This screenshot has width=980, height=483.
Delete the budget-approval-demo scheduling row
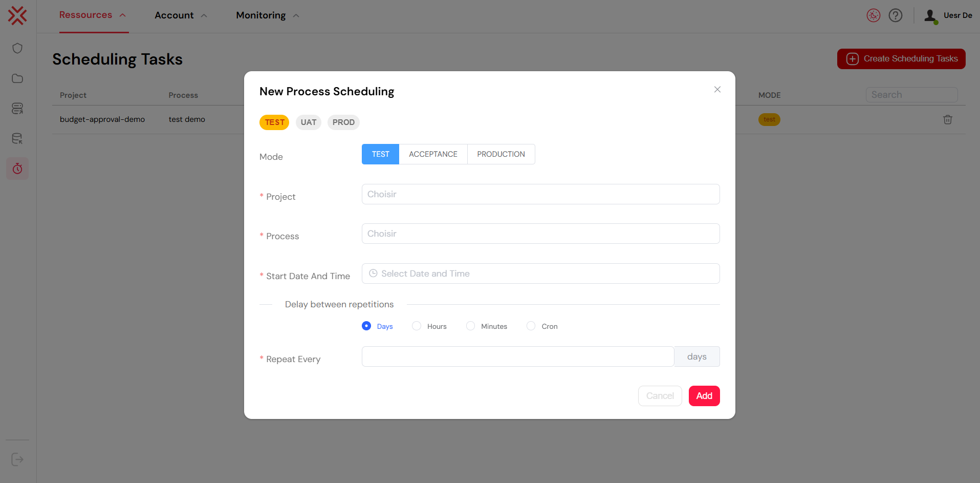click(948, 119)
